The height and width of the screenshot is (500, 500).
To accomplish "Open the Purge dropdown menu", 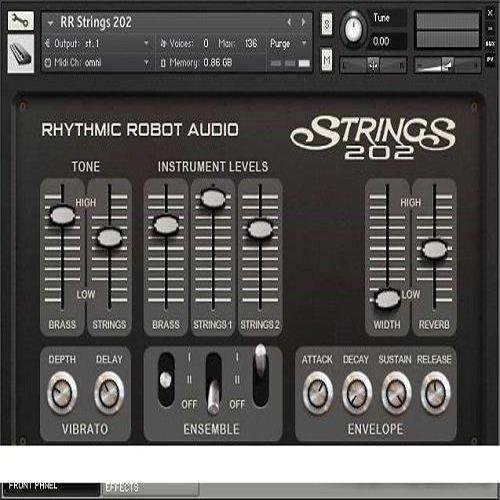I will pos(288,43).
